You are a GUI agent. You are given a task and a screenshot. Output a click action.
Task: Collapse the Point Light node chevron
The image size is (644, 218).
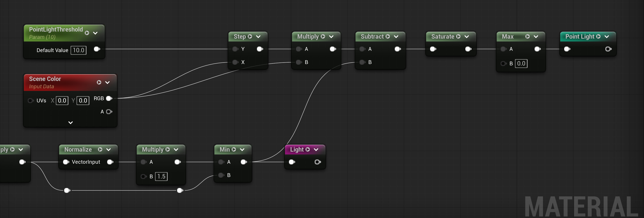(607, 36)
